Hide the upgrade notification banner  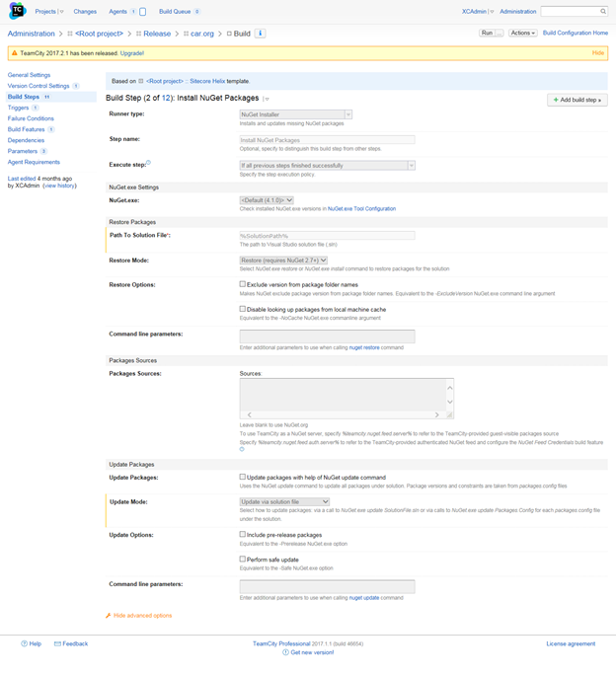(x=598, y=53)
